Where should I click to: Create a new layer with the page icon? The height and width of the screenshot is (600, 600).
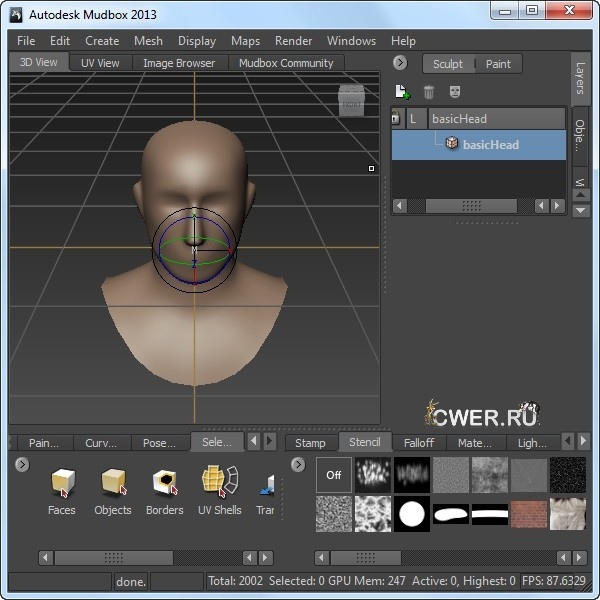pyautogui.click(x=402, y=92)
